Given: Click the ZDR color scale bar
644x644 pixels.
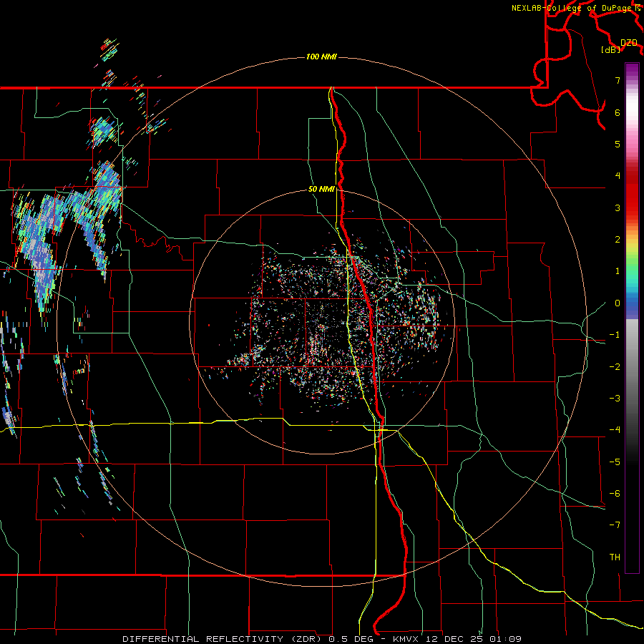Looking at the screenshot, I should coord(632,318).
